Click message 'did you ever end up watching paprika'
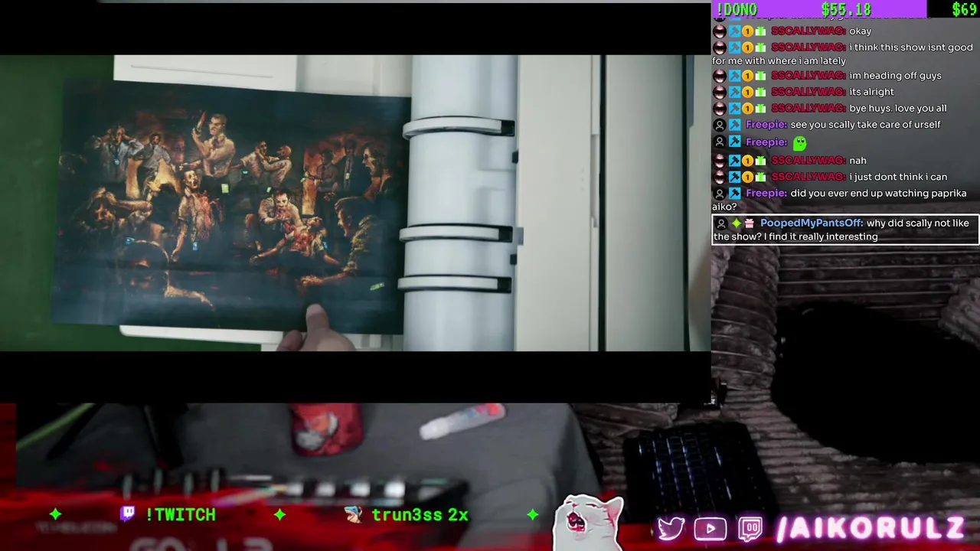 coord(841,200)
